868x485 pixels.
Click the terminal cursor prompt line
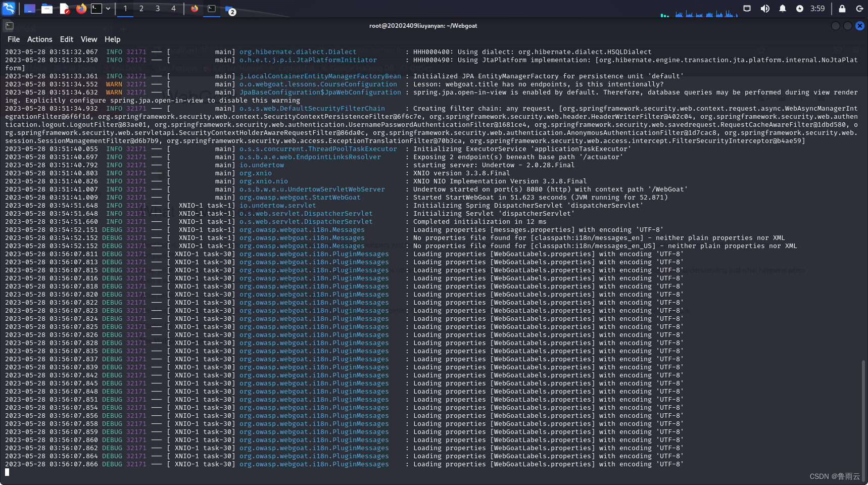(x=7, y=472)
